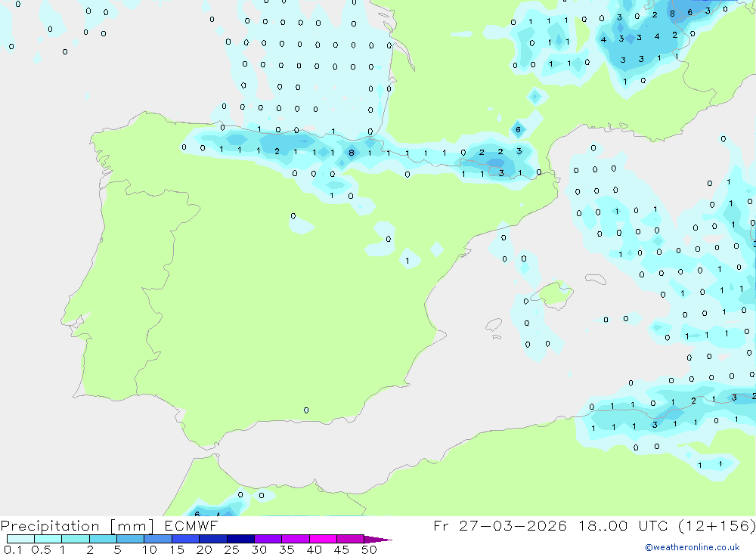Click the 'Precipitation' title word
The image size is (756, 554).
(x=50, y=526)
